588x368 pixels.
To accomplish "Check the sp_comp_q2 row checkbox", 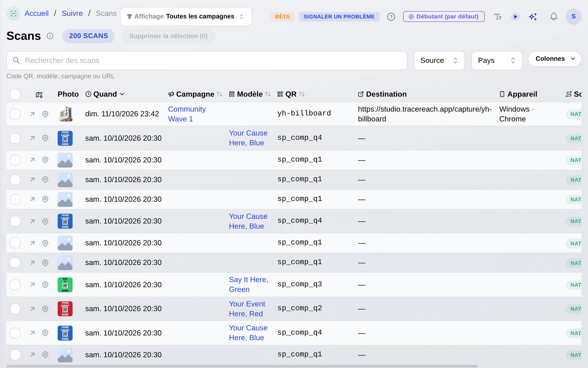I will (15, 309).
